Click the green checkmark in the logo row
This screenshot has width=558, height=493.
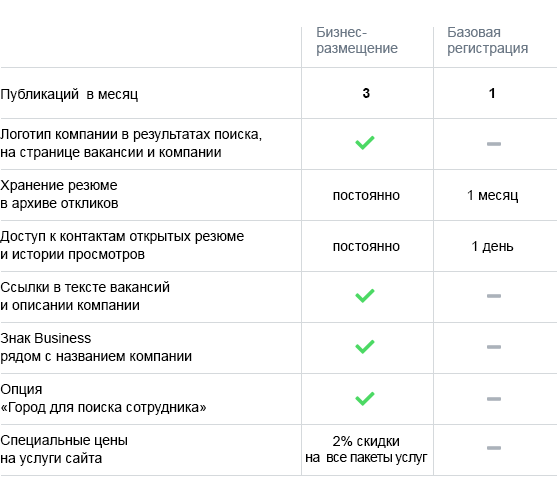365,143
